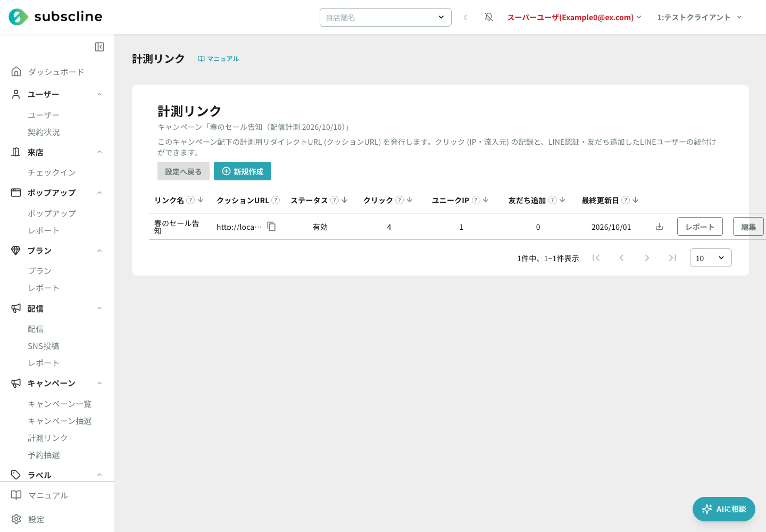Open the 1:テストクライアント client selector
The height and width of the screenshot is (532, 766).
tap(700, 17)
